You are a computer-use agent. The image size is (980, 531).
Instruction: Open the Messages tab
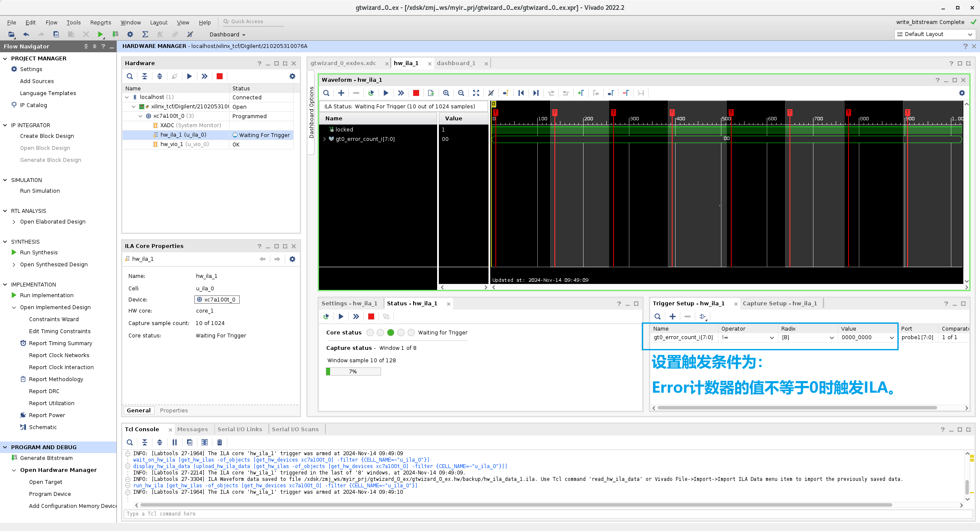pos(192,429)
